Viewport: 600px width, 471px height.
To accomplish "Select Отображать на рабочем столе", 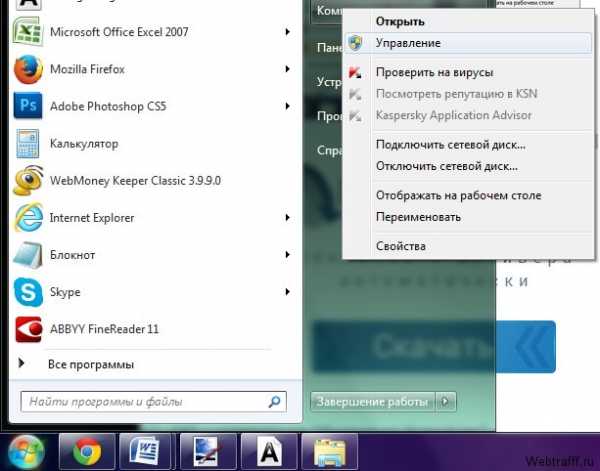I will point(468,196).
